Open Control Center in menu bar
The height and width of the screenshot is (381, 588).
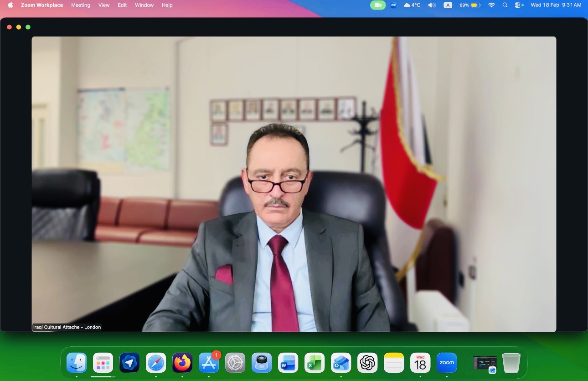tap(519, 5)
